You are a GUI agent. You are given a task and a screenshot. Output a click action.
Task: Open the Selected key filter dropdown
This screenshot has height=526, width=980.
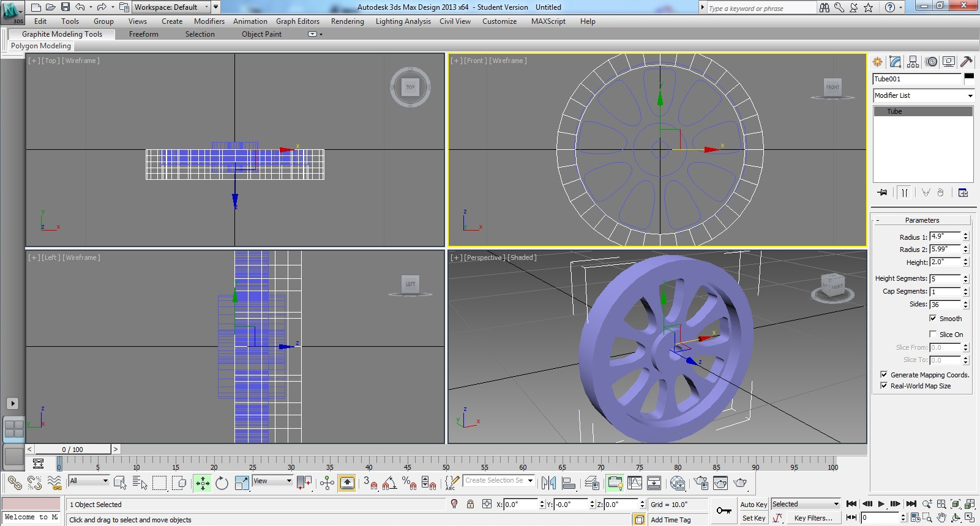pyautogui.click(x=806, y=504)
